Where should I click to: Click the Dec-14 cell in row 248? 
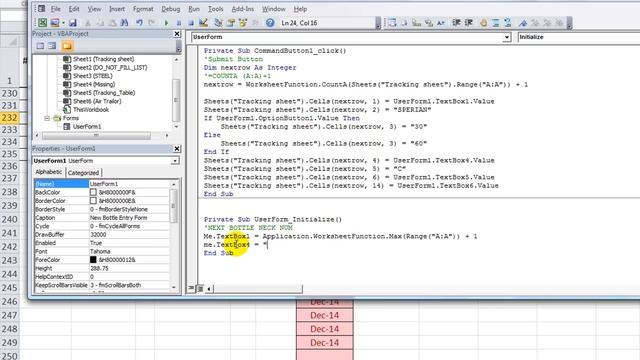pyautogui.click(x=324, y=329)
